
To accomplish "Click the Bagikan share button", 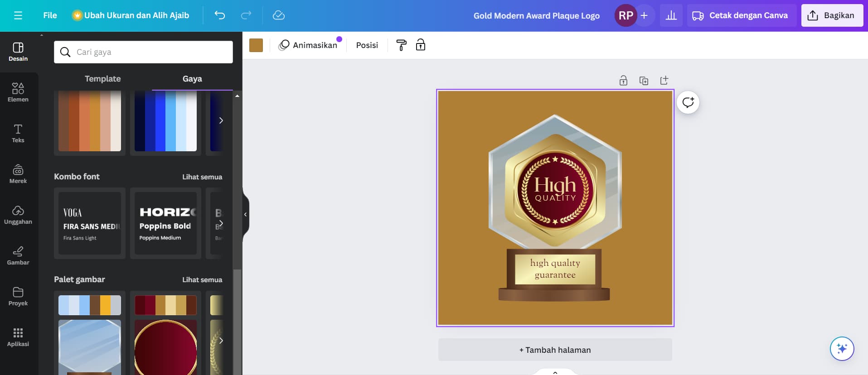I will 832,15.
